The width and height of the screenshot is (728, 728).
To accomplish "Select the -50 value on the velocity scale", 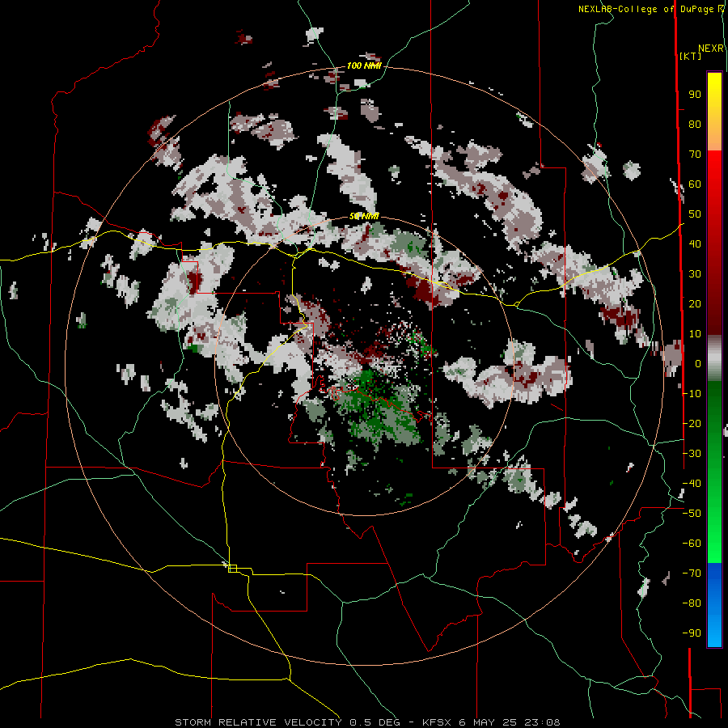I will tap(692, 514).
